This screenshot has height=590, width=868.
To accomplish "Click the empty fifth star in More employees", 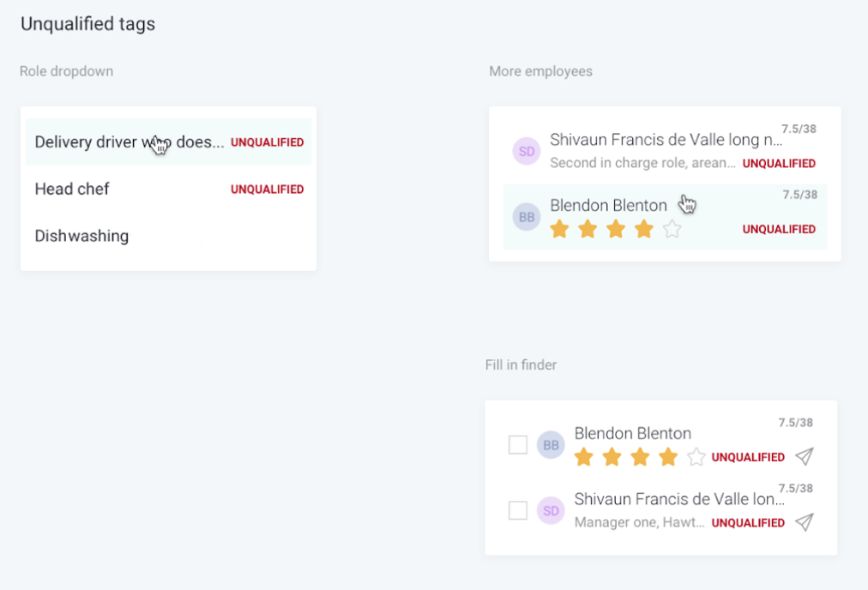I will [672, 229].
